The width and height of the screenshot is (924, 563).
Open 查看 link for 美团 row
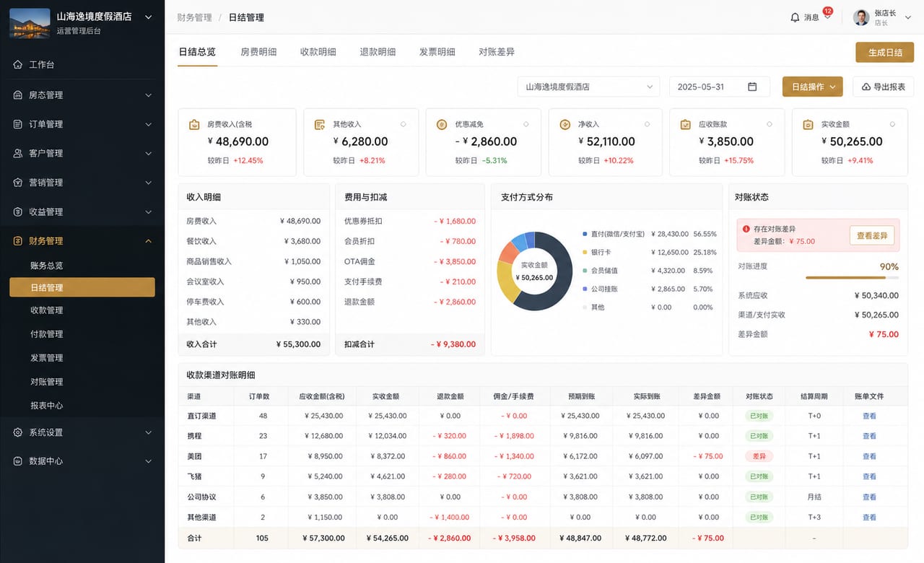tap(869, 456)
